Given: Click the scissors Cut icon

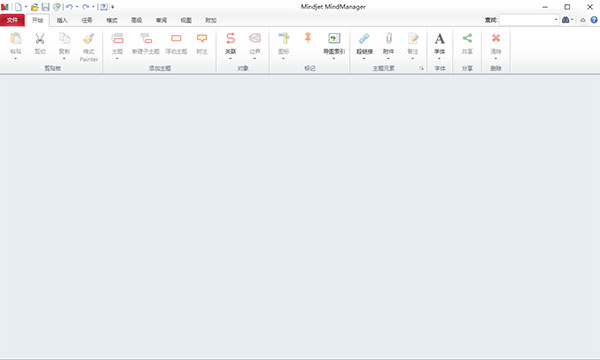Looking at the screenshot, I should click(x=40, y=38).
